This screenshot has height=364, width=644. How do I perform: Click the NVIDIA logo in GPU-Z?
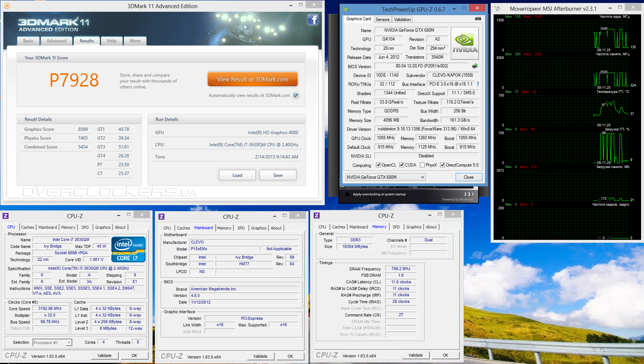click(x=465, y=43)
